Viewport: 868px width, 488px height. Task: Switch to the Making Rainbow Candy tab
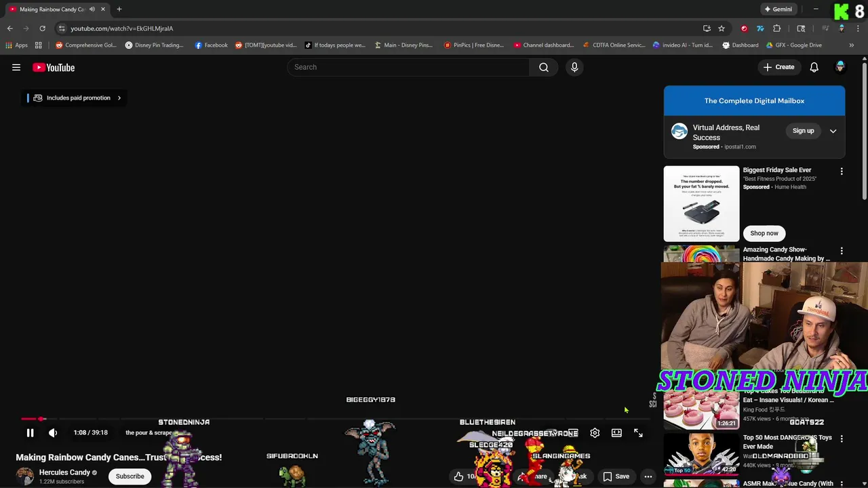pos(56,9)
